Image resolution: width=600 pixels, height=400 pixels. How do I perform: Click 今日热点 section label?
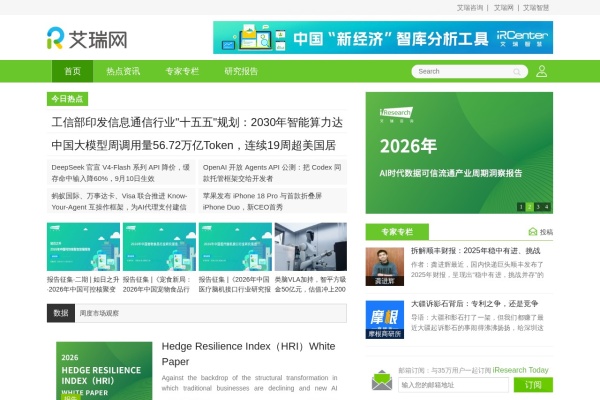click(67, 99)
